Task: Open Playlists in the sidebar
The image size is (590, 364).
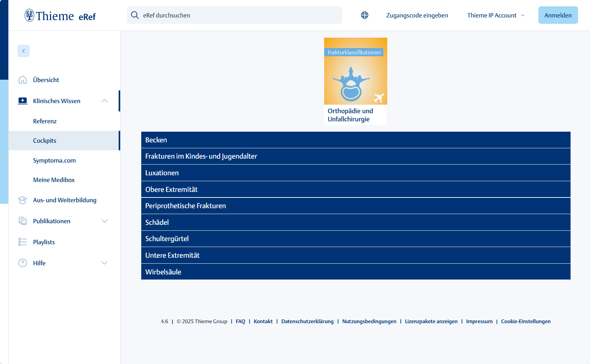Action: tap(44, 242)
